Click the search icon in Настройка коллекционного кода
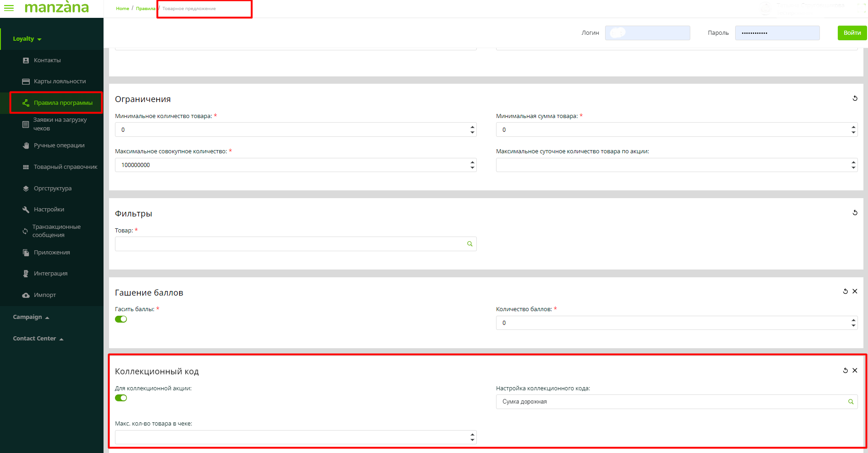The image size is (868, 453). (851, 402)
